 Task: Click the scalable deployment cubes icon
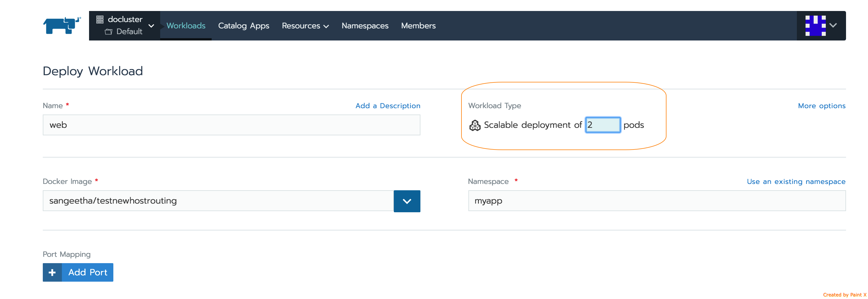point(475,125)
